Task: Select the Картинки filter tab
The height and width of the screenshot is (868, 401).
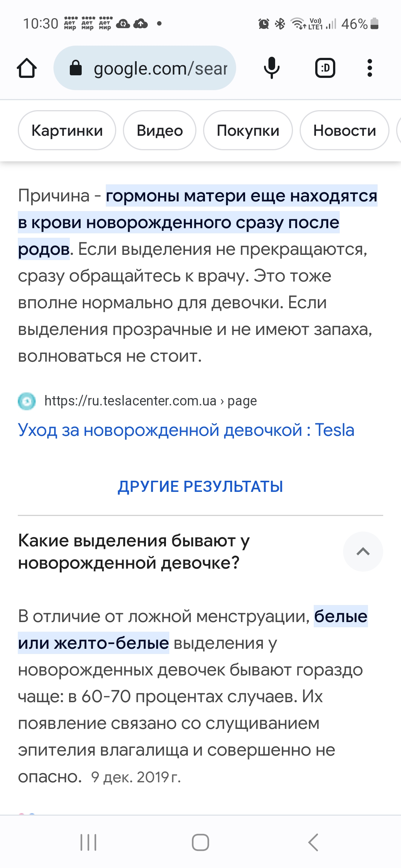Action: (x=67, y=130)
